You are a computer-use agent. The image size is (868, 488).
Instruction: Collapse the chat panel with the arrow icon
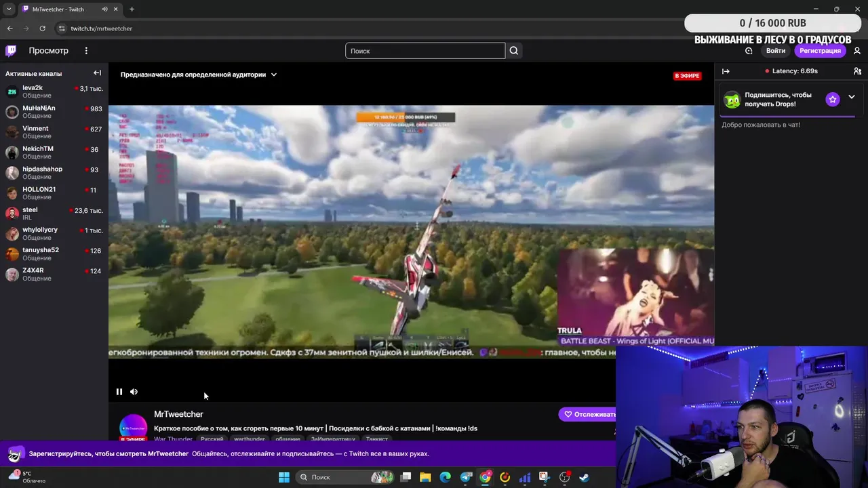[x=726, y=71]
